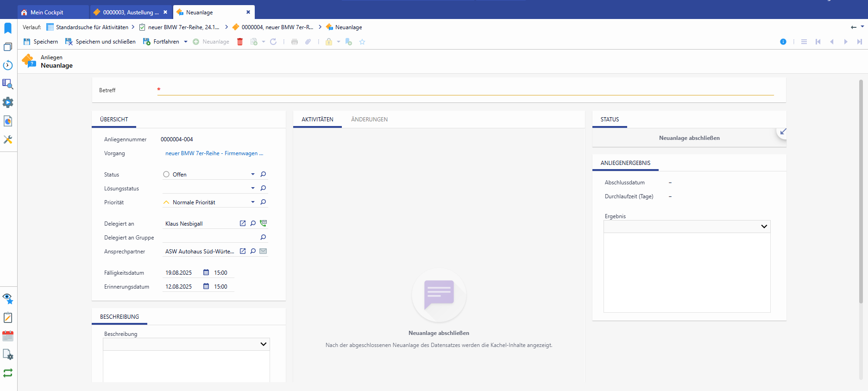This screenshot has height=391, width=868.
Task: Click into the Betreff input field
Action: pos(465,90)
